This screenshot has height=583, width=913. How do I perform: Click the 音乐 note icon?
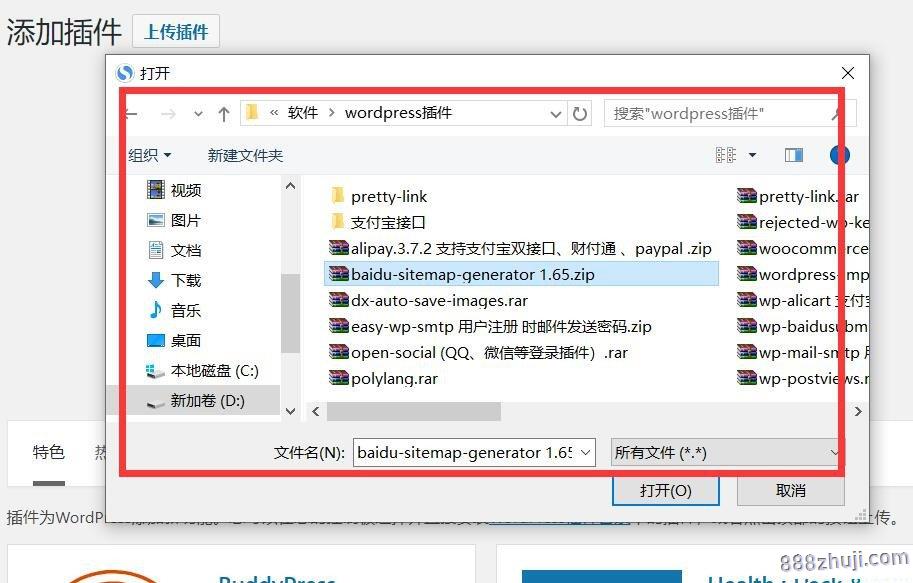pyautogui.click(x=155, y=309)
